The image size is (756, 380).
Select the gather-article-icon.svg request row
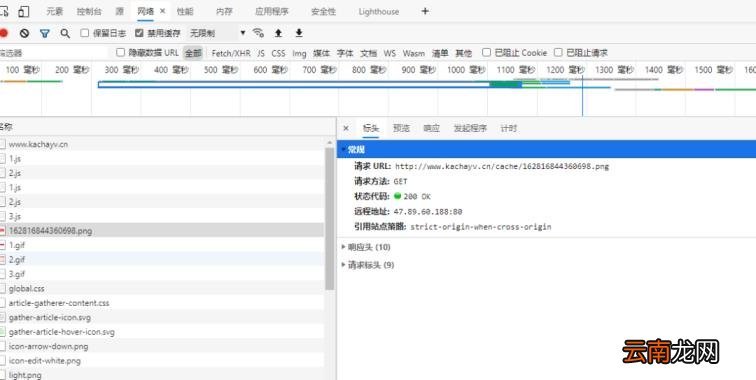pyautogui.click(x=162, y=317)
